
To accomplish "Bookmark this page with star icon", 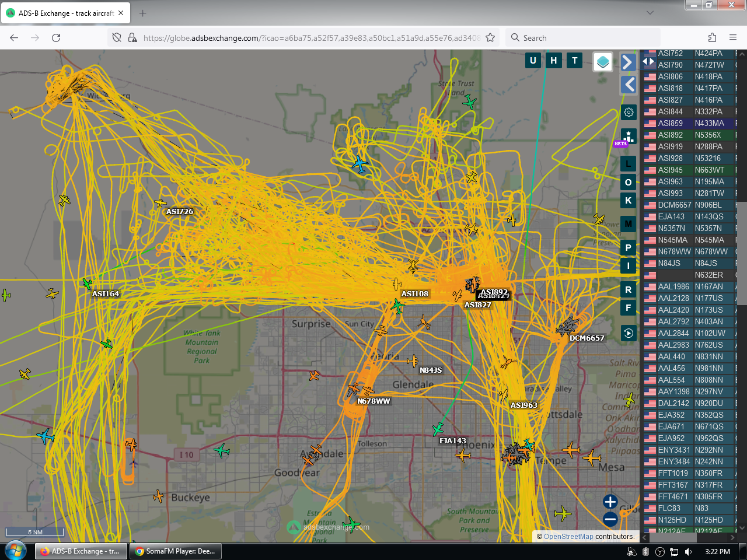I will click(x=490, y=37).
